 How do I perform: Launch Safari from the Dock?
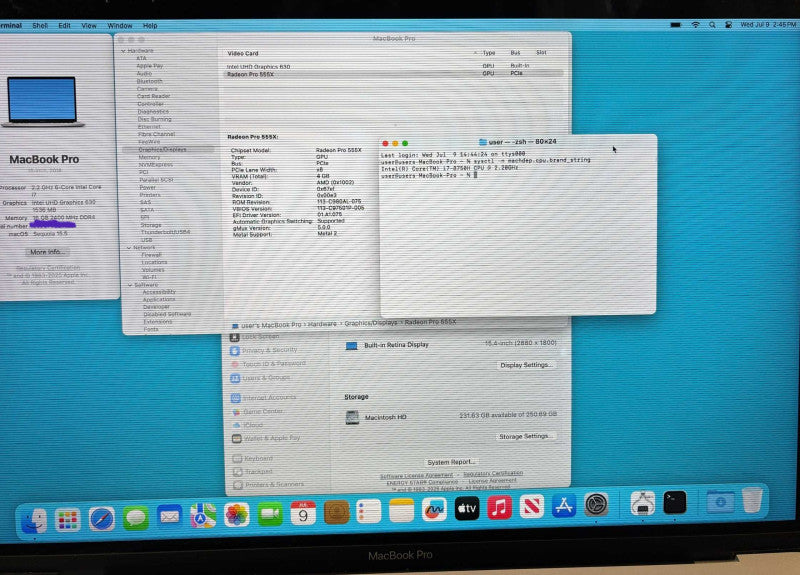(x=102, y=519)
